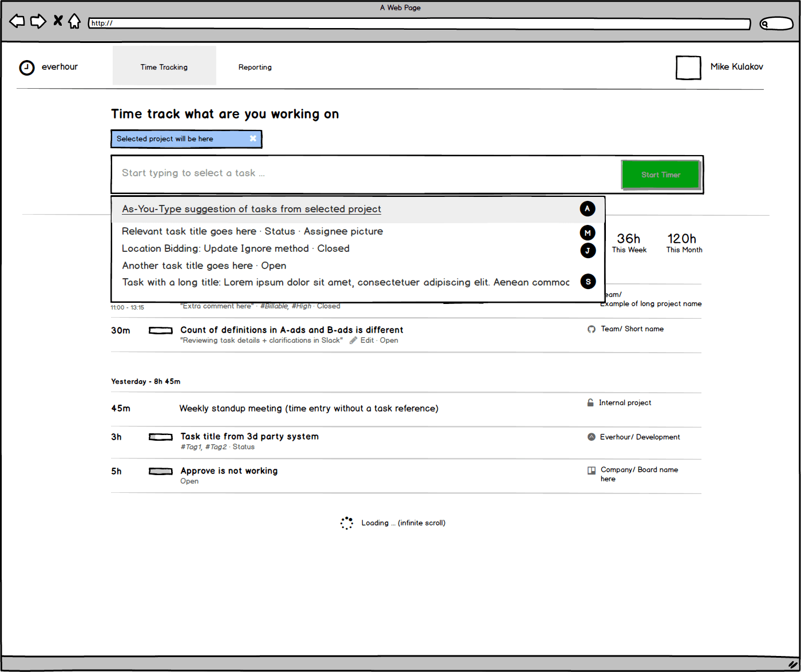Click the 'Loading ... (infinite scroll)' text
Screen dimensions: 801x672
403,523
